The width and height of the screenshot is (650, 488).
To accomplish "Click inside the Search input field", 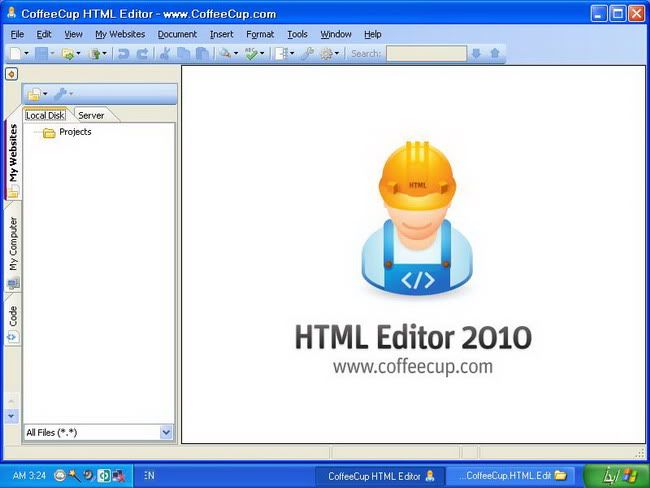I will pos(426,53).
